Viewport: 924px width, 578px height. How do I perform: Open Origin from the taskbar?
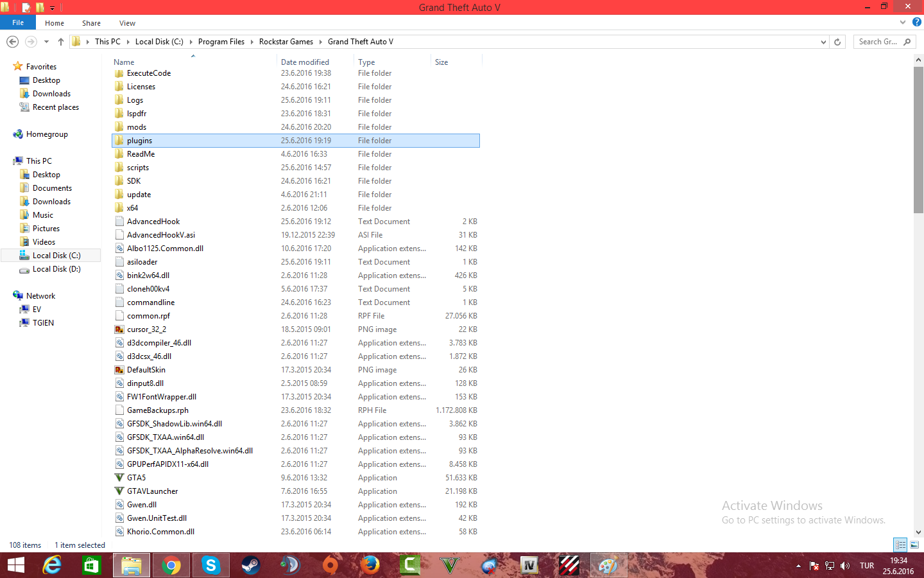point(330,565)
